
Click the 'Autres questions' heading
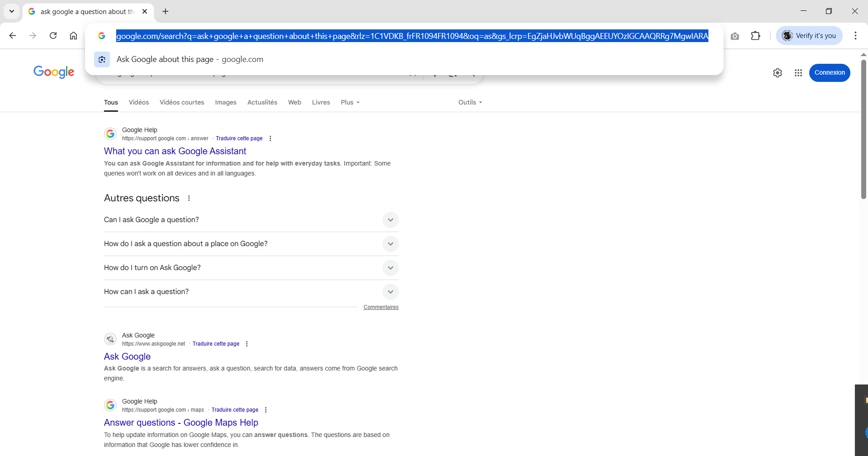[142, 198]
